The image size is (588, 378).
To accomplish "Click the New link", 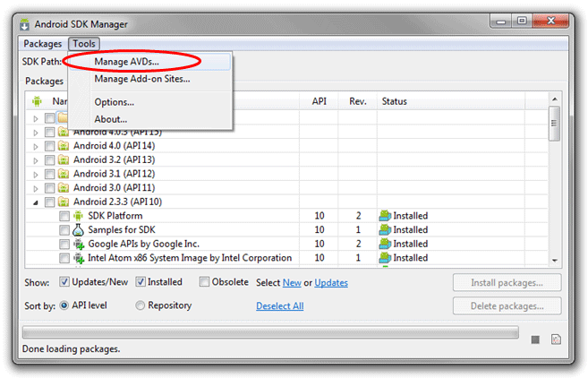I will tap(292, 283).
